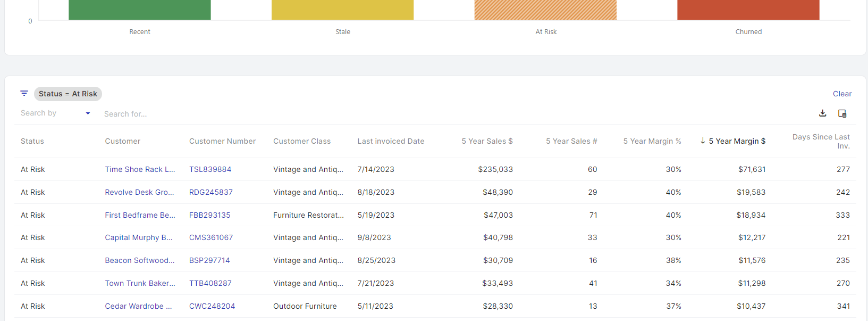Click the green Recent bar in chart
This screenshot has height=321, width=868.
click(140, 10)
